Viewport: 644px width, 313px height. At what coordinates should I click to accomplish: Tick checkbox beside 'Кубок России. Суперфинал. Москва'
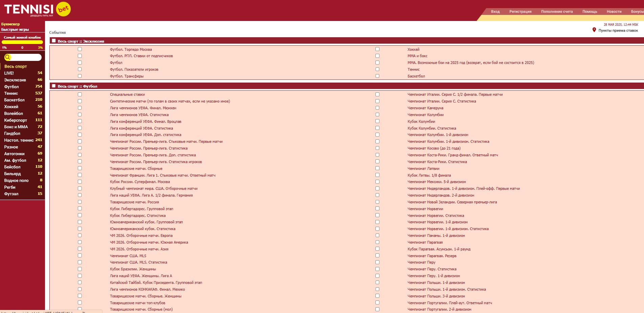pyautogui.click(x=80, y=182)
